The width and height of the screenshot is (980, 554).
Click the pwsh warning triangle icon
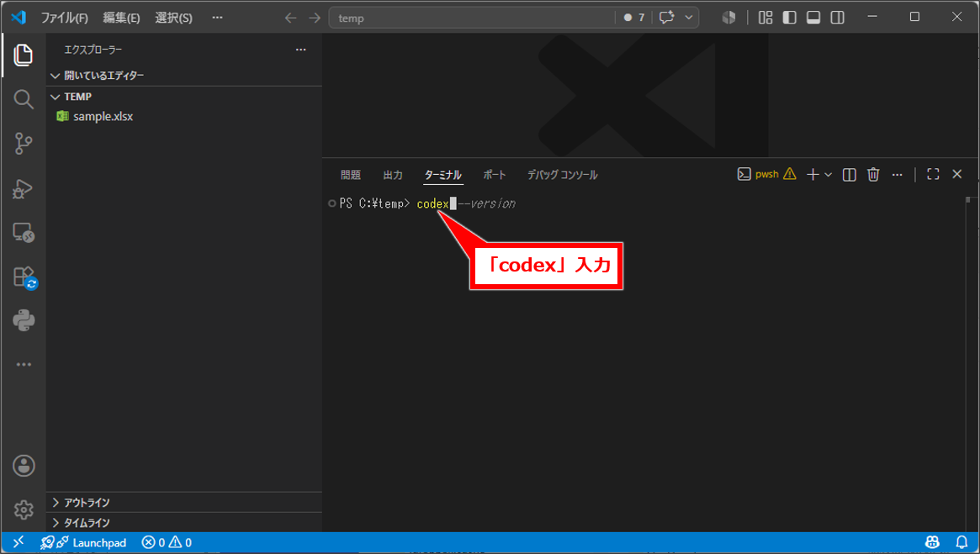[790, 174]
